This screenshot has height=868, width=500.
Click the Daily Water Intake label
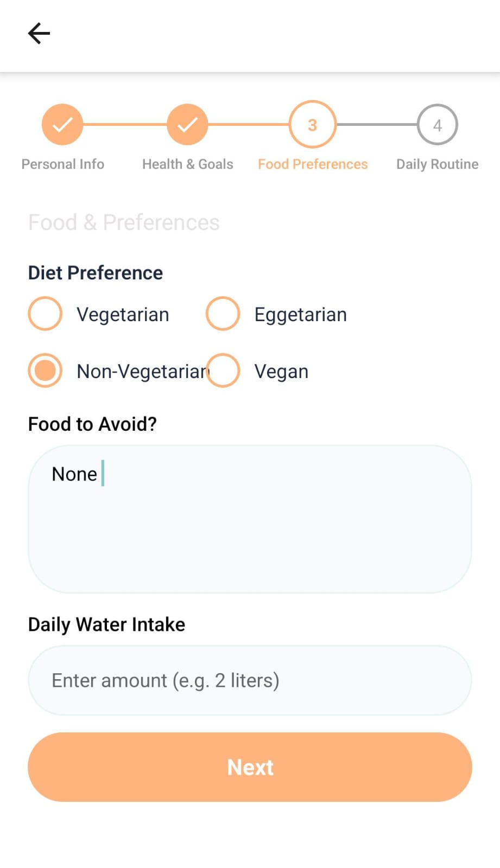point(106,624)
